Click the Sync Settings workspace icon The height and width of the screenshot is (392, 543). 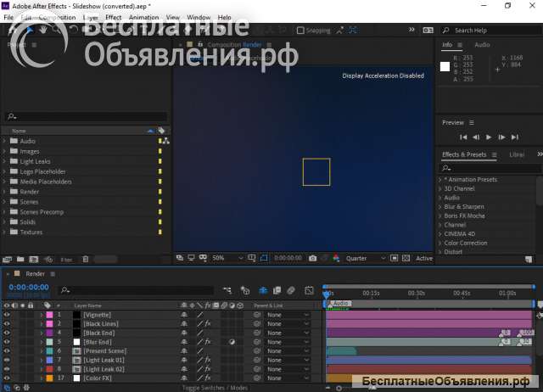click(428, 31)
